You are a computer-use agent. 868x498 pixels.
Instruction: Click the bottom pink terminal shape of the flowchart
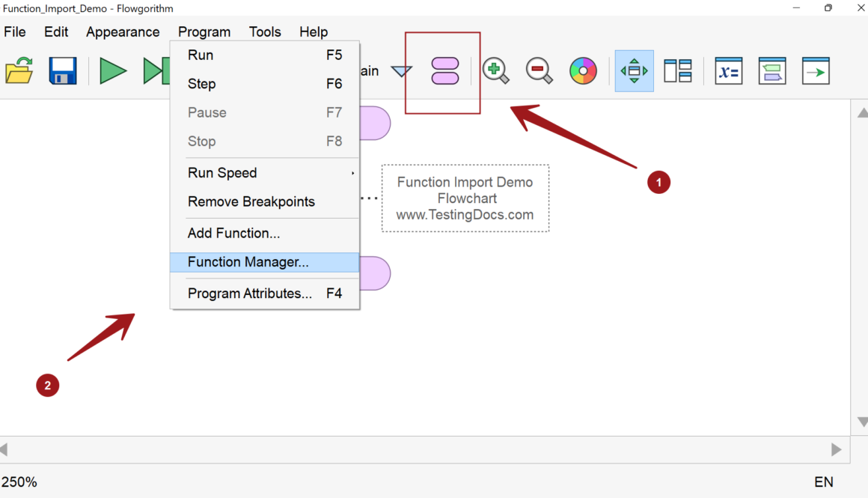[x=376, y=273]
